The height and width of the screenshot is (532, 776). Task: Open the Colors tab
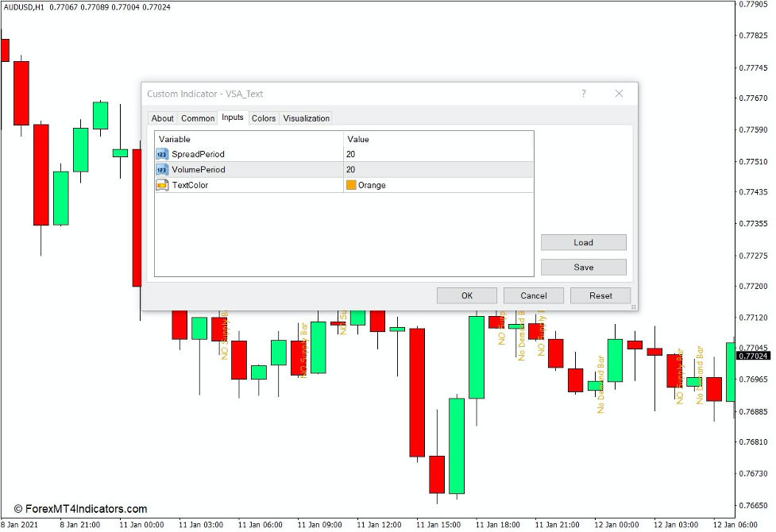[x=263, y=118]
